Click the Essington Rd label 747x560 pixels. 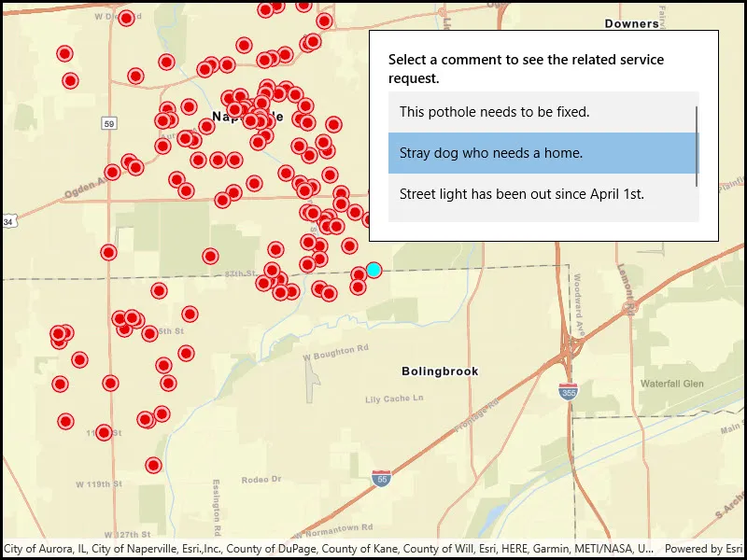point(217,507)
